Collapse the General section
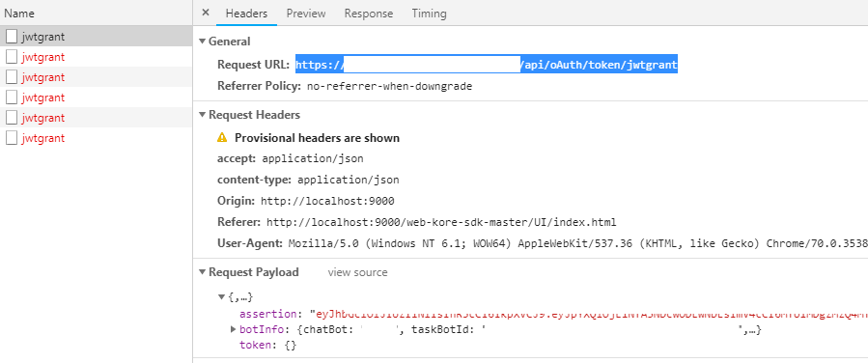Screen dimensions: 868x363 [x=203, y=42]
